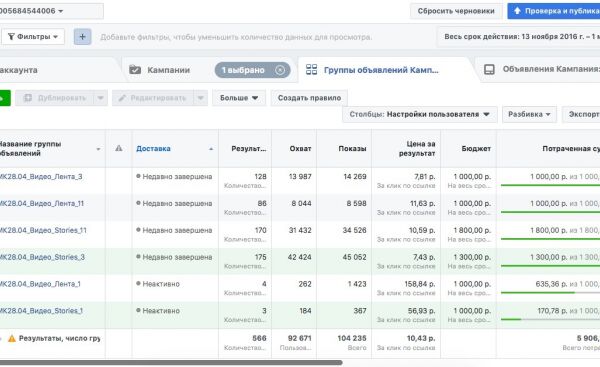Click the green create button
Image resolution: width=600 pixels, height=367 pixels.
pos(5,98)
